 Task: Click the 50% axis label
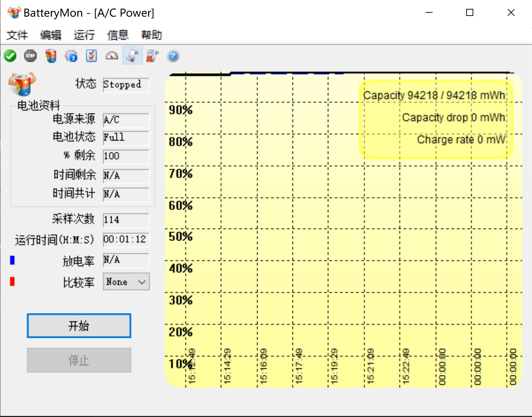[181, 236]
